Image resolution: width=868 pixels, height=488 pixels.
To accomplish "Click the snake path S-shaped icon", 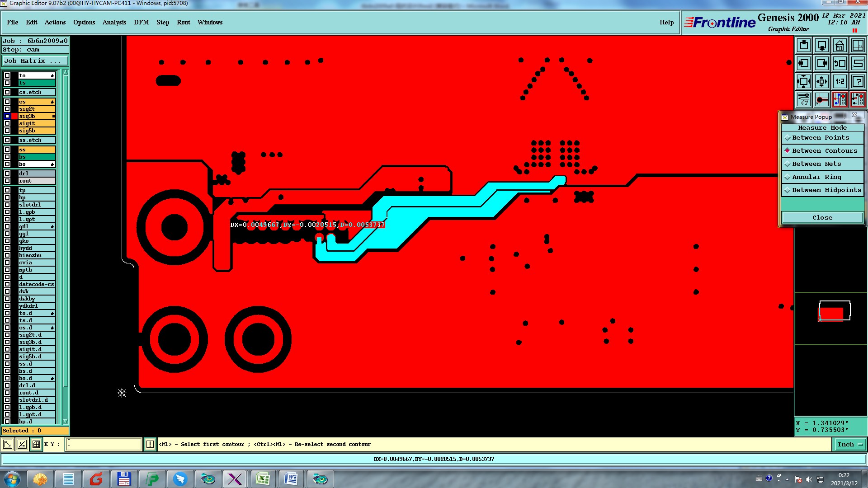I will pos(858,63).
